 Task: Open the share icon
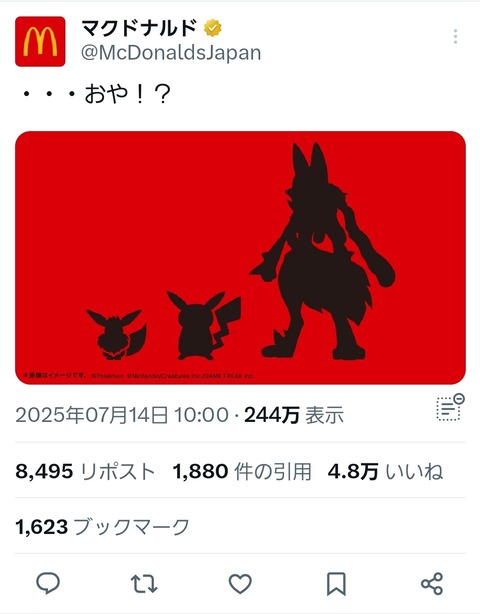click(x=432, y=584)
